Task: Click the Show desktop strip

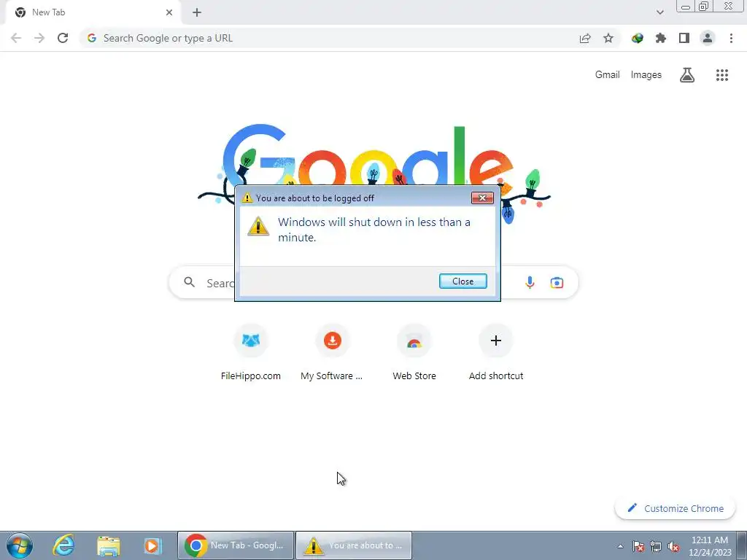Action: 742,545
